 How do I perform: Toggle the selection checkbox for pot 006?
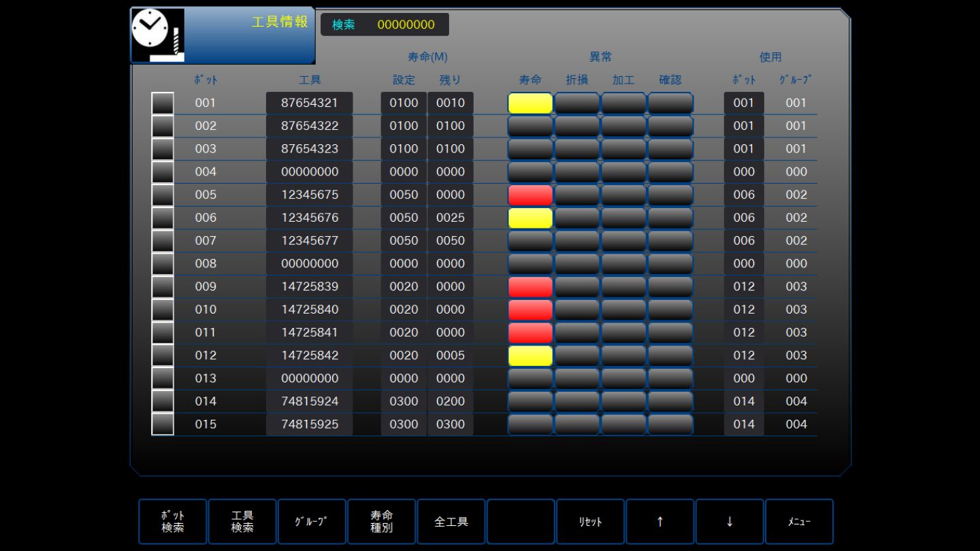[163, 218]
